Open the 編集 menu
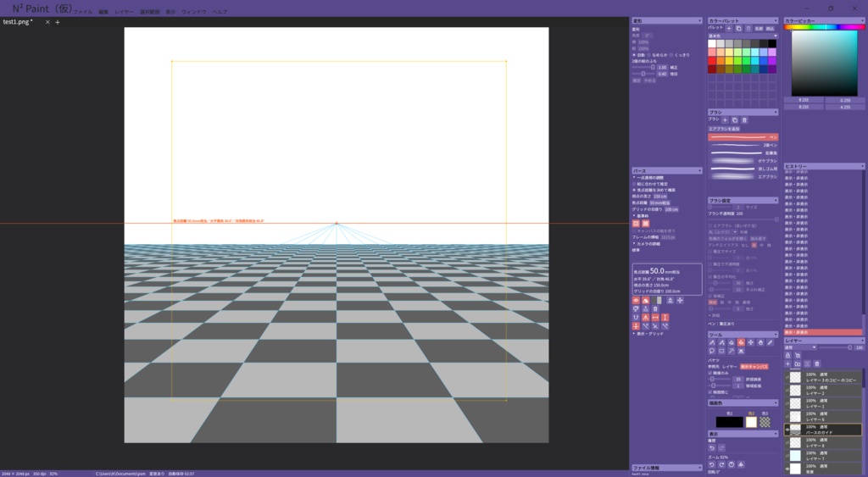 click(103, 12)
